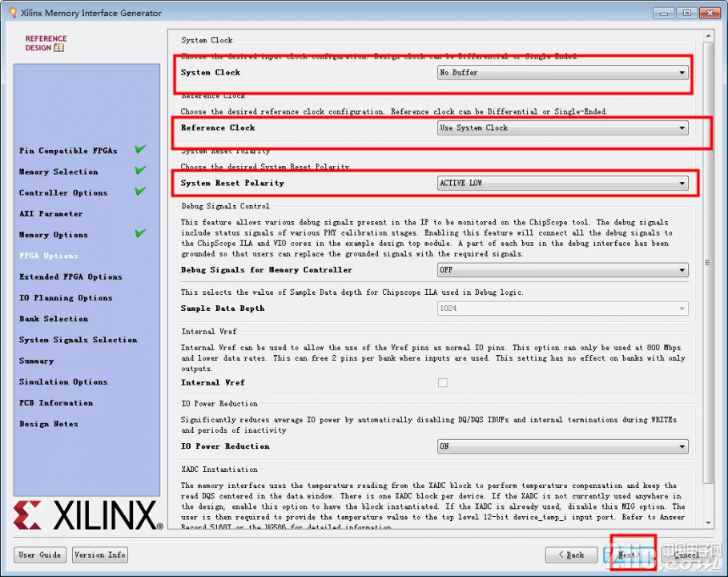Select Memory Options step

tap(54, 235)
